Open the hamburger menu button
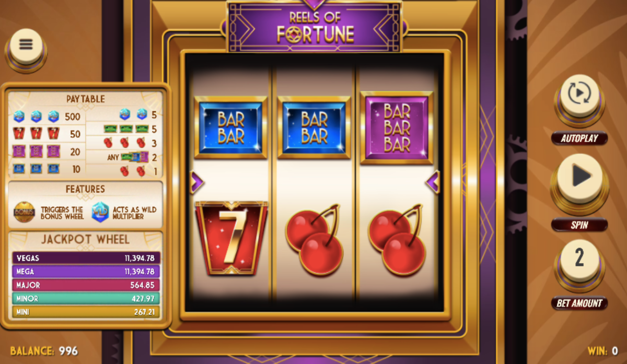 pos(26,44)
